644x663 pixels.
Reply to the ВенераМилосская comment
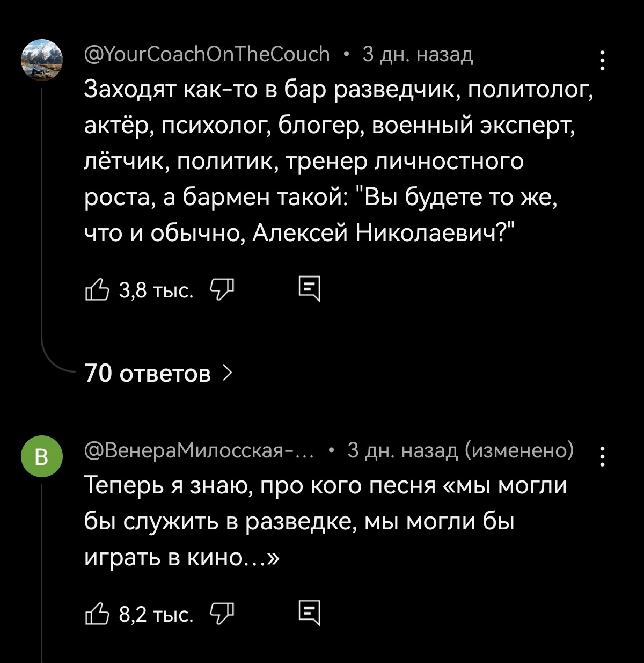(309, 614)
